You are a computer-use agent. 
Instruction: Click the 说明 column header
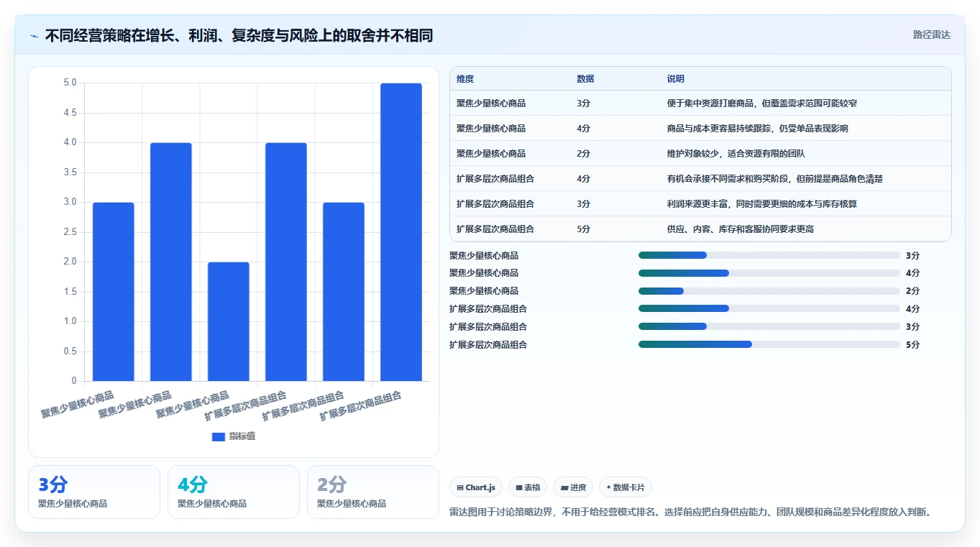click(676, 79)
